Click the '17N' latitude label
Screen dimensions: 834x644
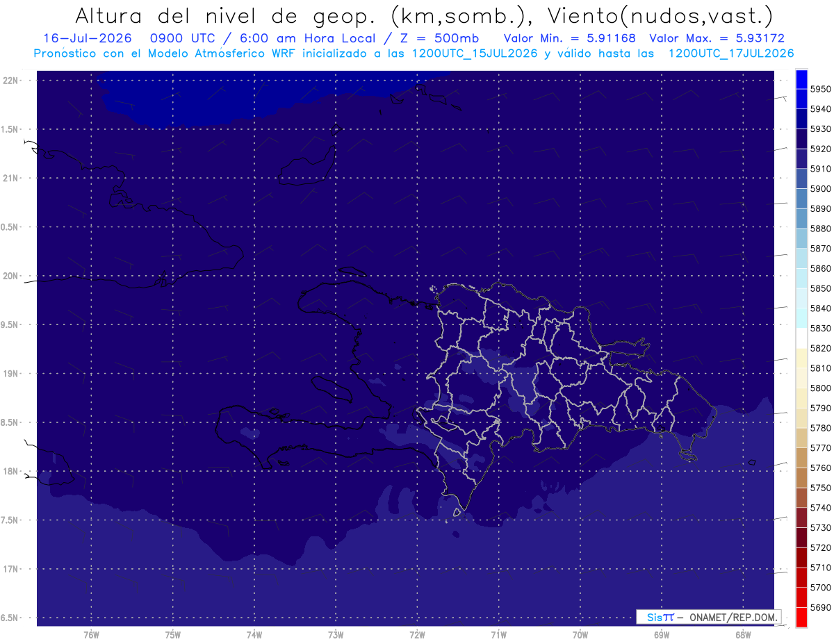pos(12,569)
